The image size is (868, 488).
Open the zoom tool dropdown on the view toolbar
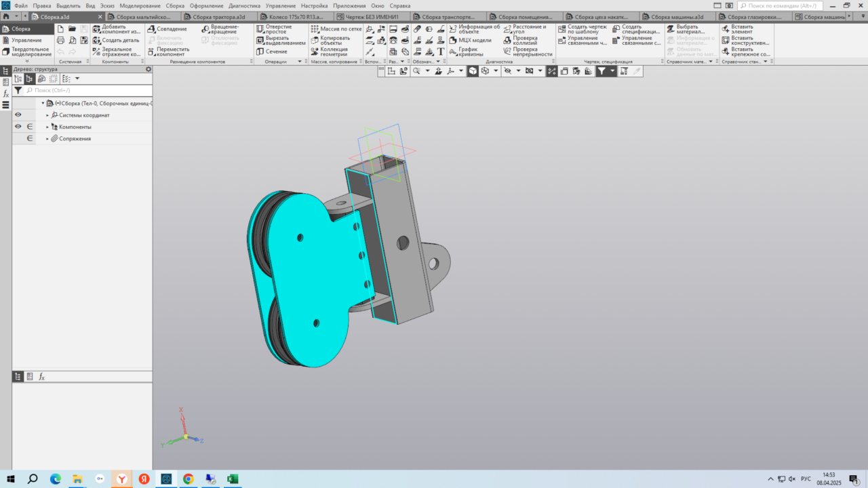(427, 70)
